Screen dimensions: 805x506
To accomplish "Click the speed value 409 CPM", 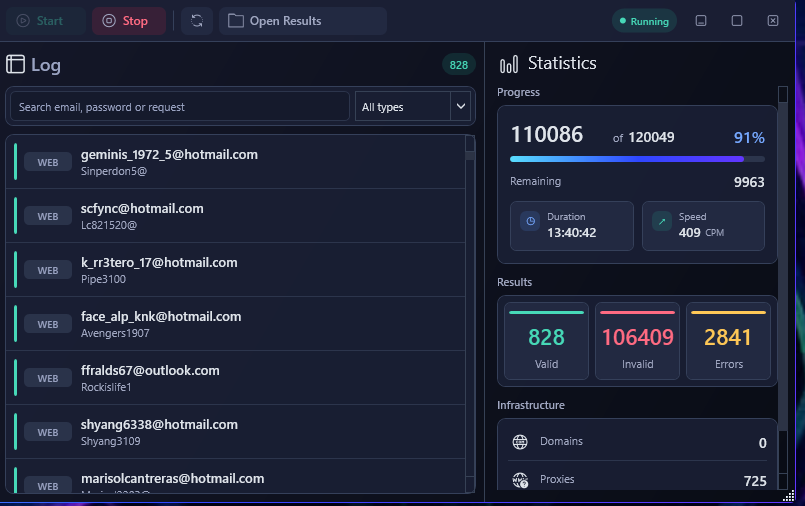I will [x=701, y=233].
